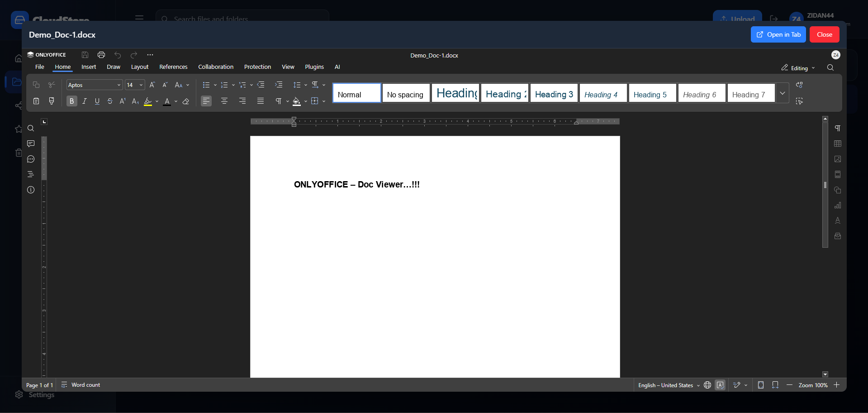Open the Table settings panel
Image resolution: width=868 pixels, height=413 pixels.
coord(838,144)
